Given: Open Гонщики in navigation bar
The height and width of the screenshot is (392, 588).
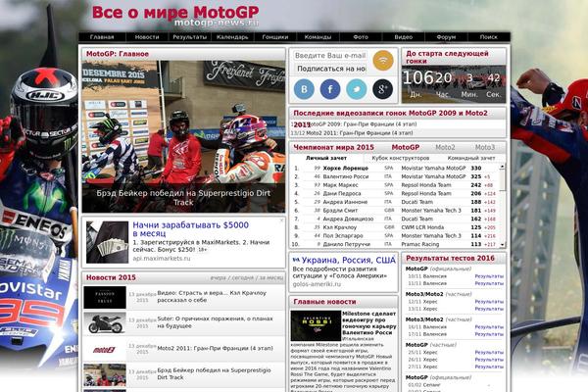Looking at the screenshot, I should coord(275,37).
